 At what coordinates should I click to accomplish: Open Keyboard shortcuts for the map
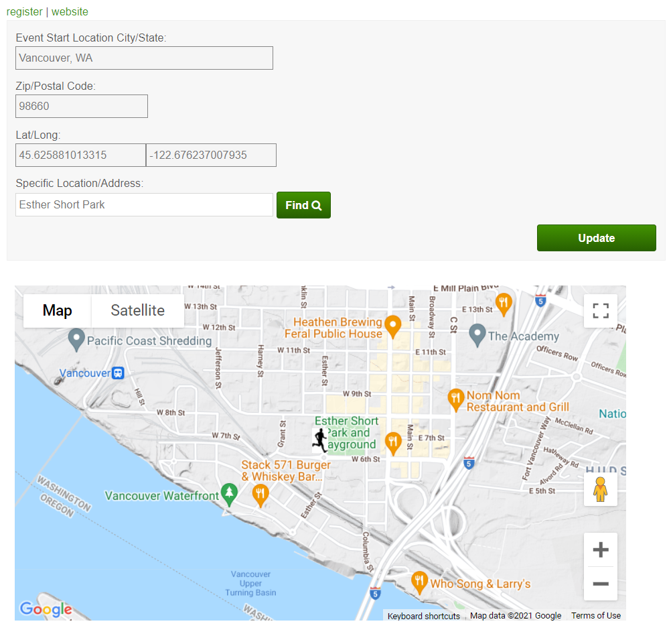click(424, 616)
